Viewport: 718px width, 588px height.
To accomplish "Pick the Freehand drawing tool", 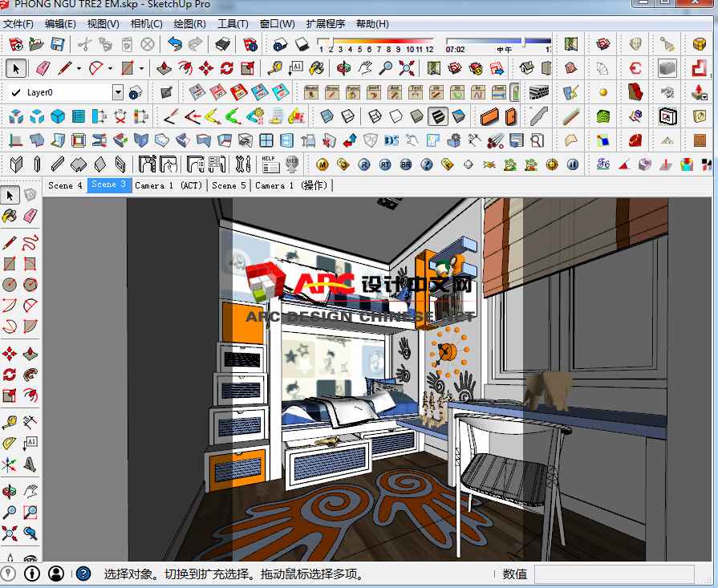I will [30, 242].
